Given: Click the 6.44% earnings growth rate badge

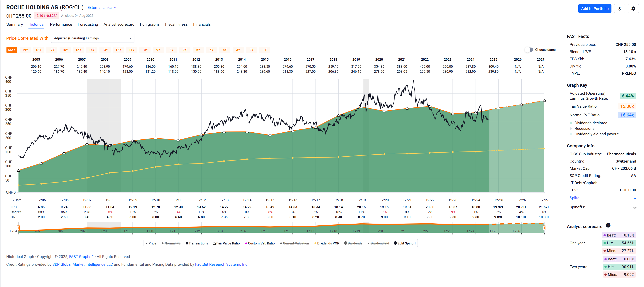Looking at the screenshot, I should click(628, 96).
